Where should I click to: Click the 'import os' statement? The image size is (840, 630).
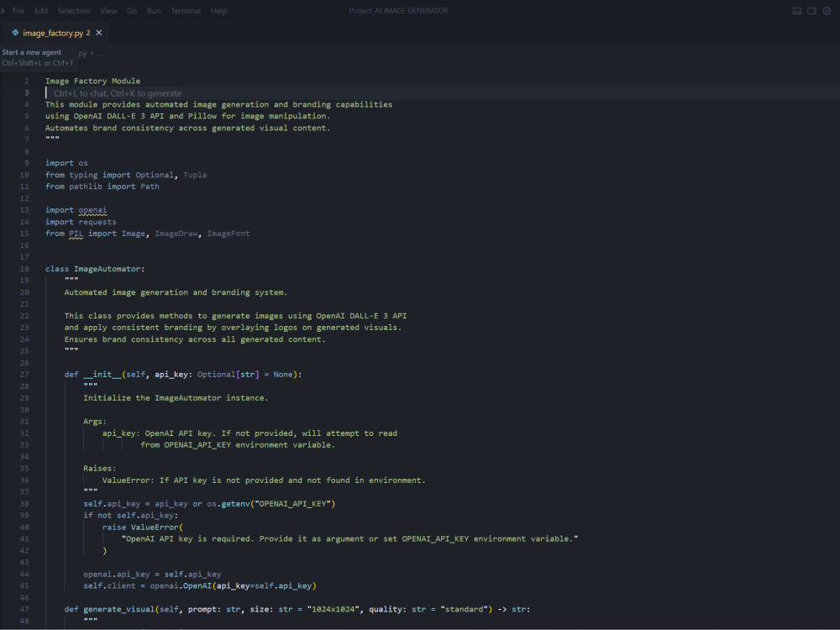point(66,163)
